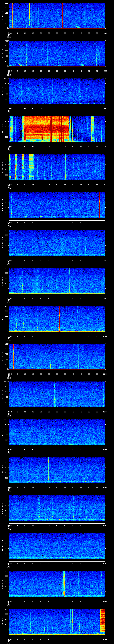Select the spectrogram panel starting at 10:09:00

(57, 318)
